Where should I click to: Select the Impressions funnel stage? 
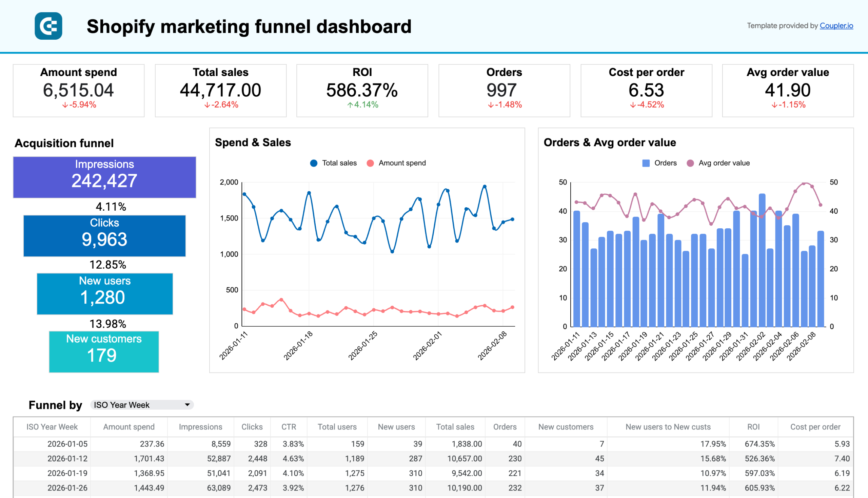(x=104, y=177)
